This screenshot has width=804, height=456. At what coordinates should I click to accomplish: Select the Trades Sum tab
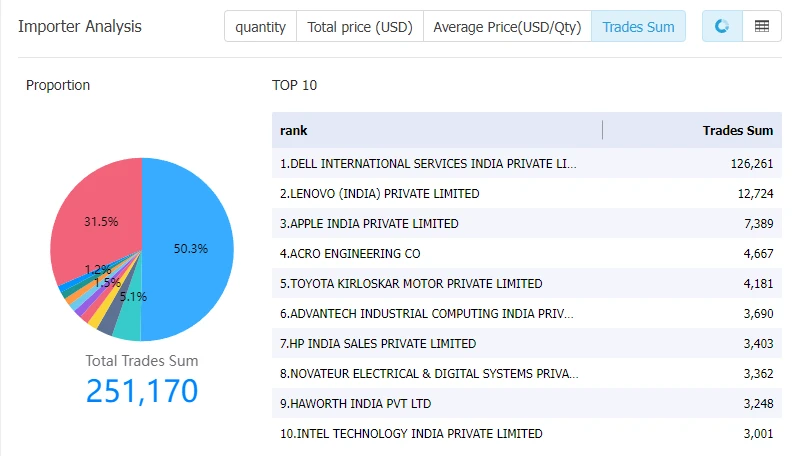[638, 26]
